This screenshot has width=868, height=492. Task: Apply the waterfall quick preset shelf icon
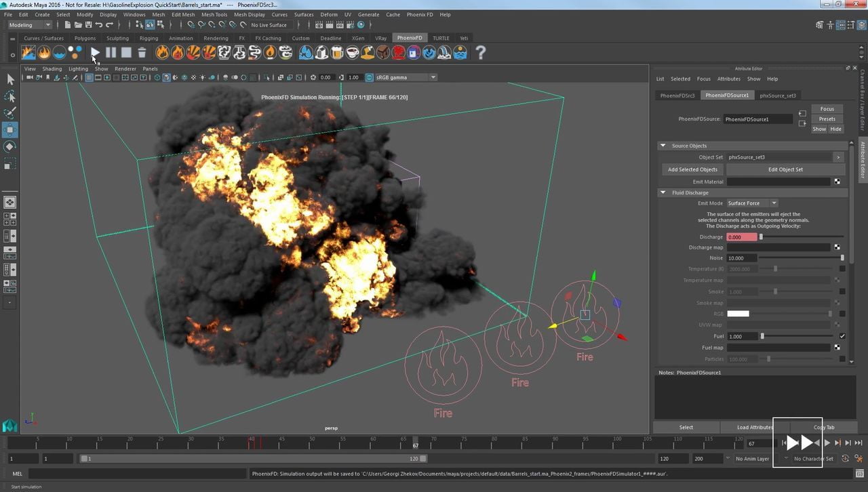click(x=444, y=52)
